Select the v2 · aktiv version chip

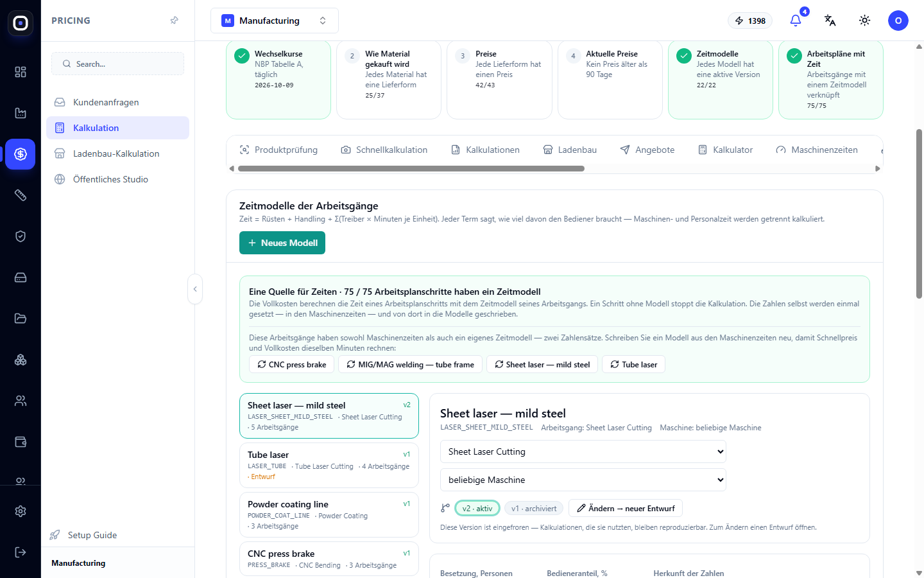pyautogui.click(x=477, y=508)
